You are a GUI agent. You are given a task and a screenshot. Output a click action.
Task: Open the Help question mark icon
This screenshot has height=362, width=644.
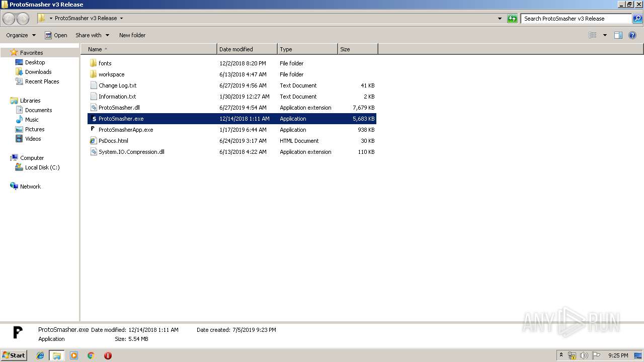pyautogui.click(x=632, y=35)
